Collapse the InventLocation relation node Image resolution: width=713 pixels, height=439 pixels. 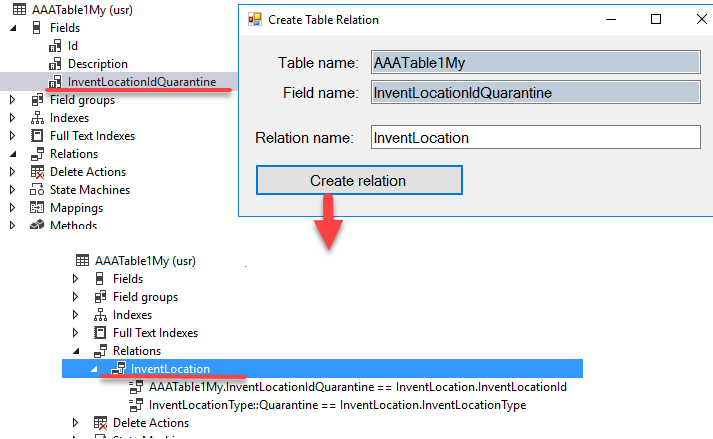94,369
